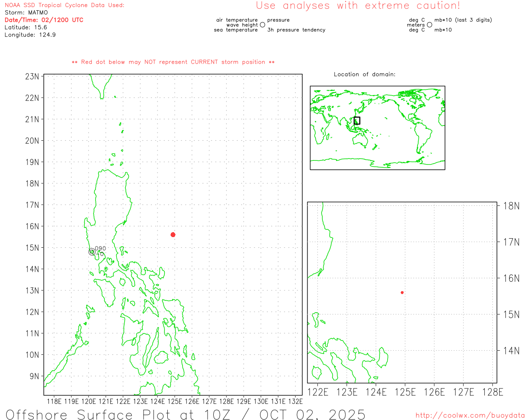Viewport: 525px width, 420px height.
Task: Open the coolwx.com/buoydata link
Action: [470, 415]
